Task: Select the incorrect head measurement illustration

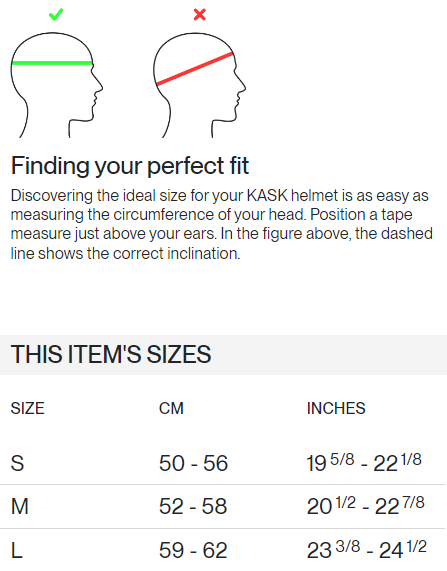Action: tap(199, 85)
